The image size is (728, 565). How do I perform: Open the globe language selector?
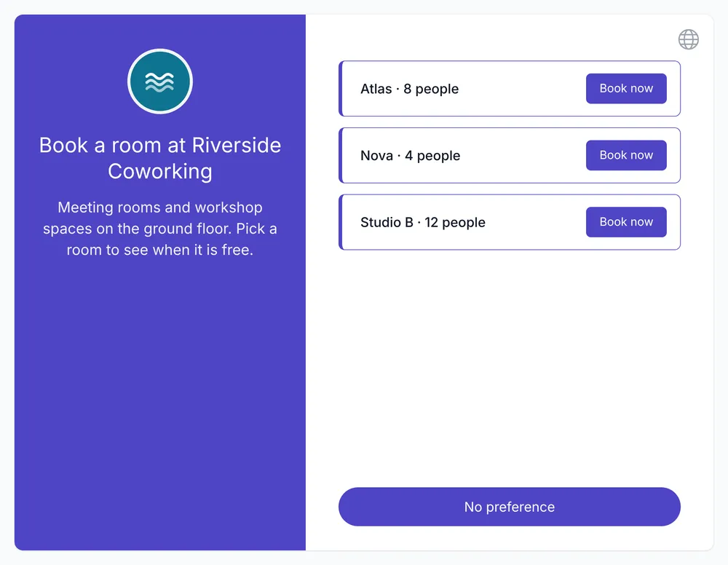(688, 39)
